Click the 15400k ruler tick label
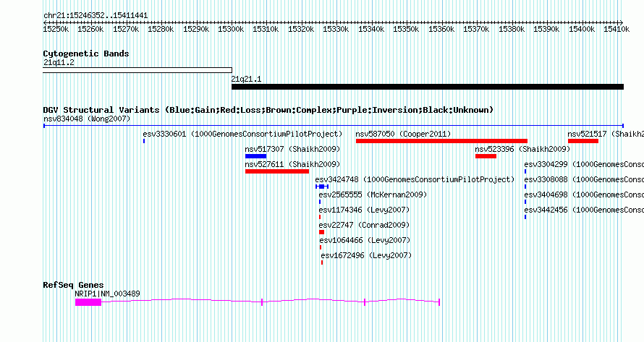 click(x=582, y=29)
